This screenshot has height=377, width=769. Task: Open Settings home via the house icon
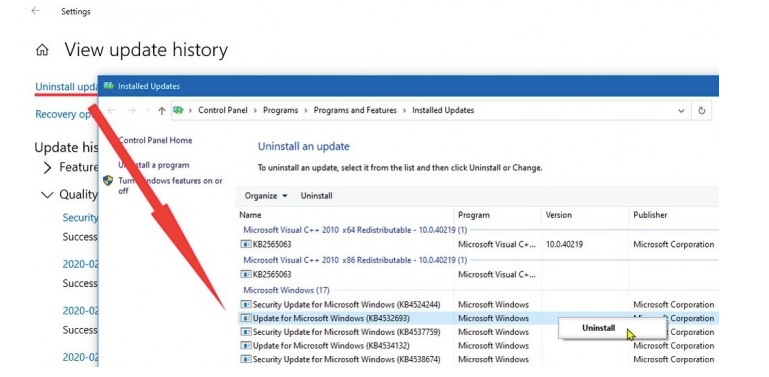(x=42, y=50)
